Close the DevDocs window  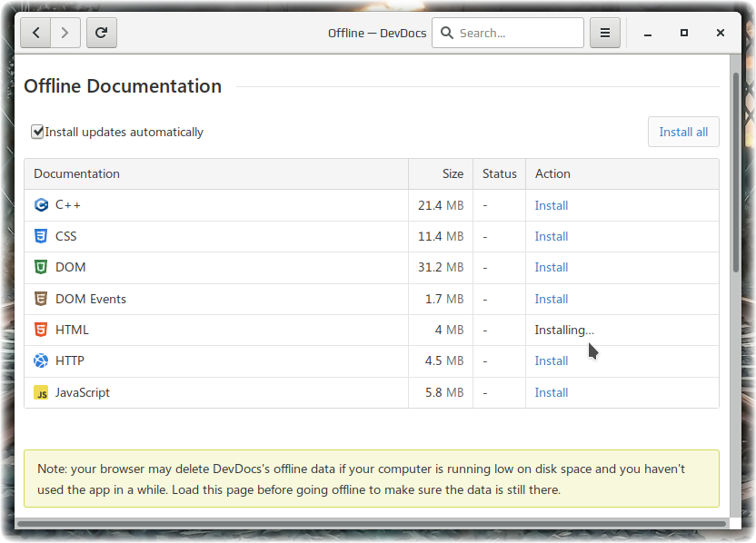click(721, 33)
